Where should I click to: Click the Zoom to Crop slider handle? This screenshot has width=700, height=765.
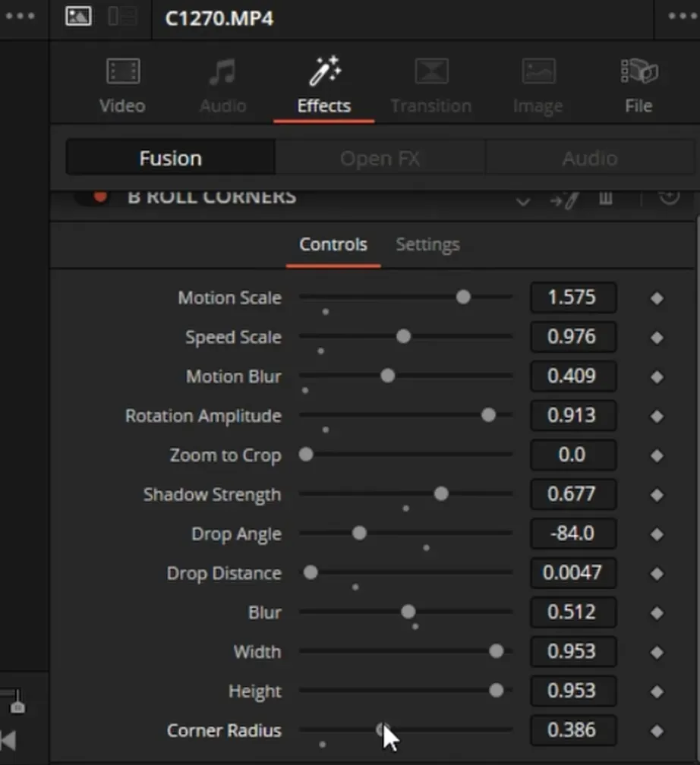(x=306, y=454)
